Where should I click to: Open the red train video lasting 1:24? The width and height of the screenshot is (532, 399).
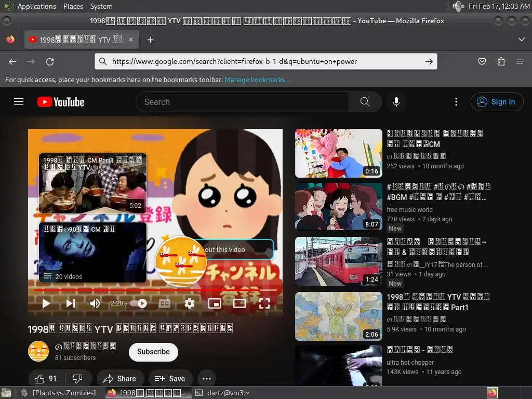(339, 261)
